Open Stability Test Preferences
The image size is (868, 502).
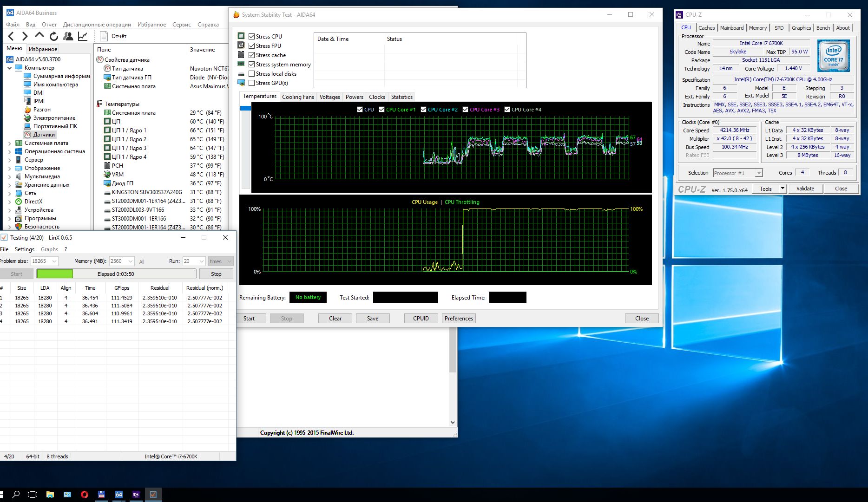click(459, 319)
